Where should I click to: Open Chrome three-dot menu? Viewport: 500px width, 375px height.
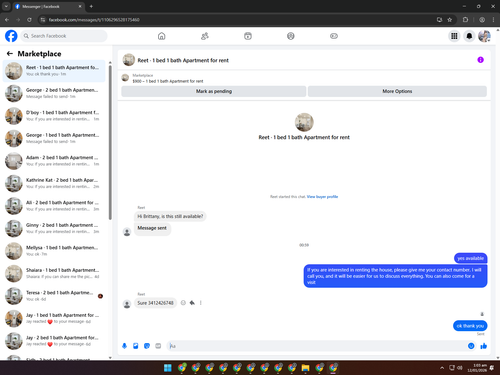pyautogui.click(x=493, y=20)
